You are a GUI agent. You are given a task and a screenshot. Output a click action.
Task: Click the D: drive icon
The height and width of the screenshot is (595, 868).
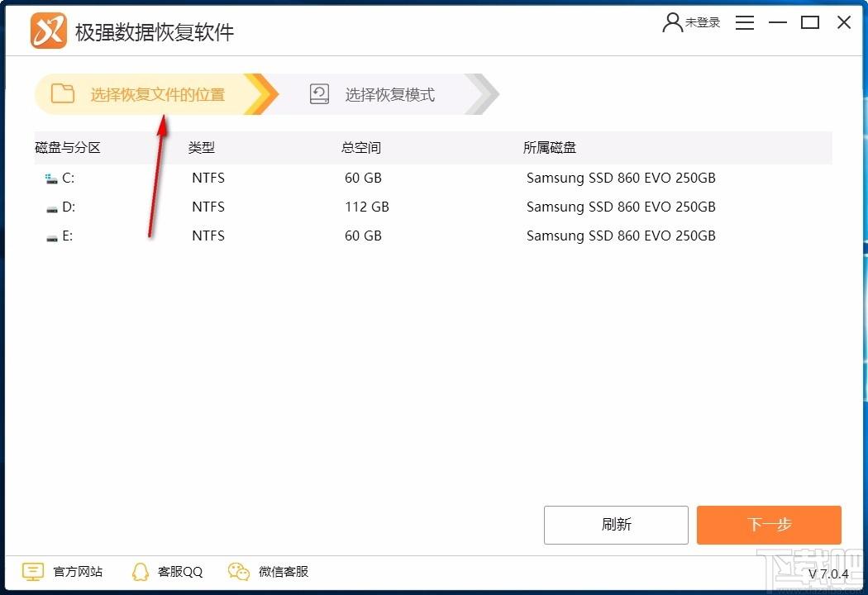tap(52, 207)
